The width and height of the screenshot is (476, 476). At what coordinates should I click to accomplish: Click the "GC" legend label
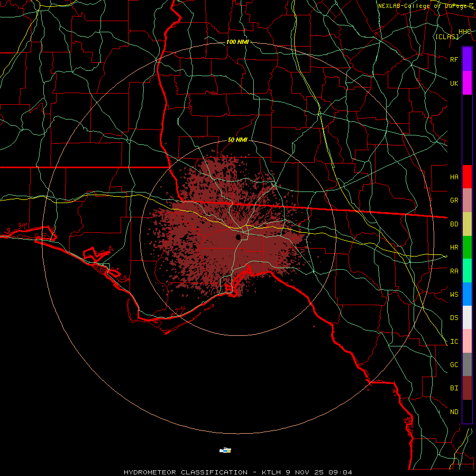(454, 365)
